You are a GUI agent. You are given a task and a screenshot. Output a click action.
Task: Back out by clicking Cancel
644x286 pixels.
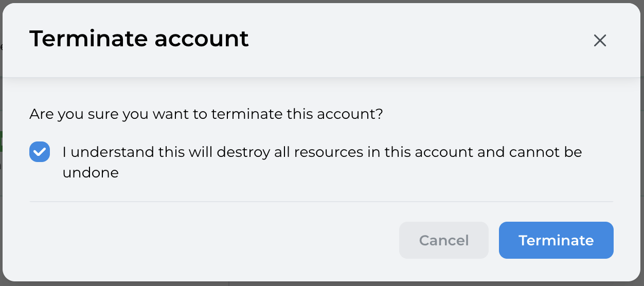443,240
